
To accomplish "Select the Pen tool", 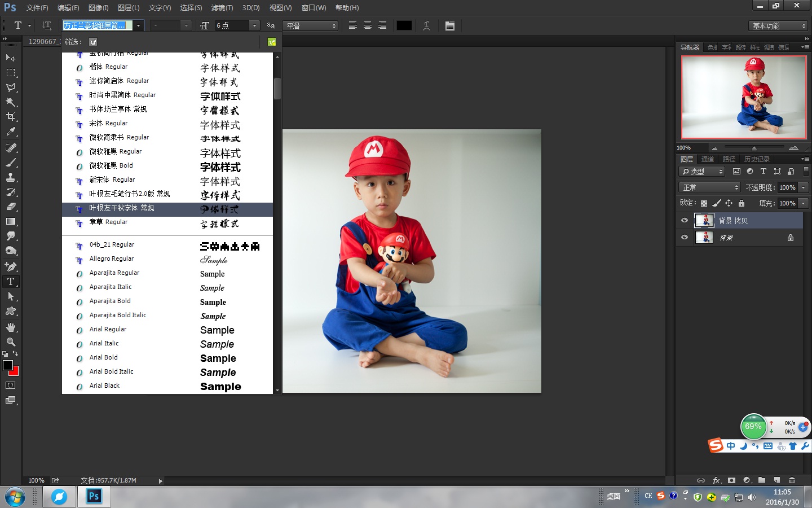I will [11, 266].
